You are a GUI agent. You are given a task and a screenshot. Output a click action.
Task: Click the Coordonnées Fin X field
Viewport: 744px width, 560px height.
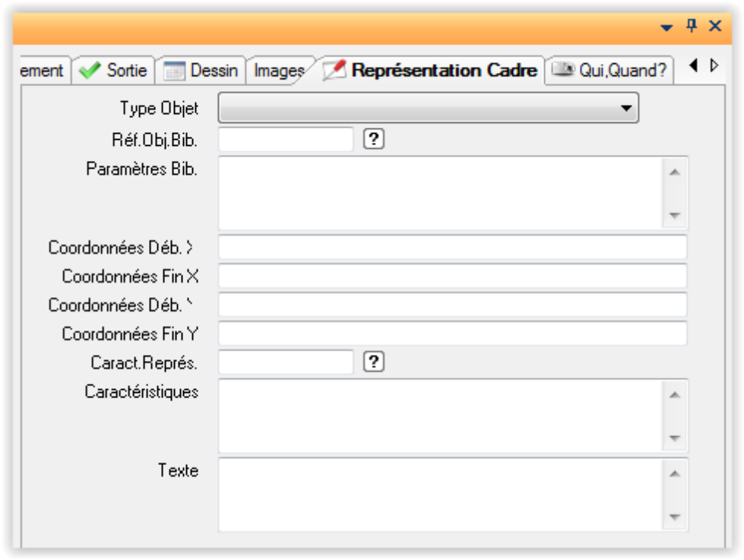click(452, 277)
